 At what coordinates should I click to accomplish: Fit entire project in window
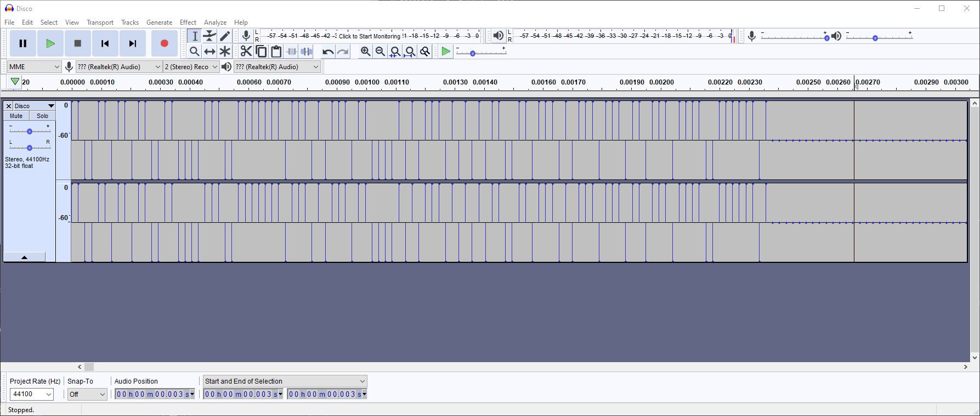[410, 52]
